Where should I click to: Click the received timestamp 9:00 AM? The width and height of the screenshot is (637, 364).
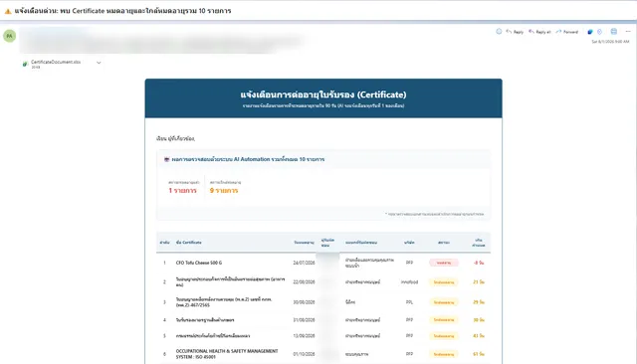pos(610,42)
